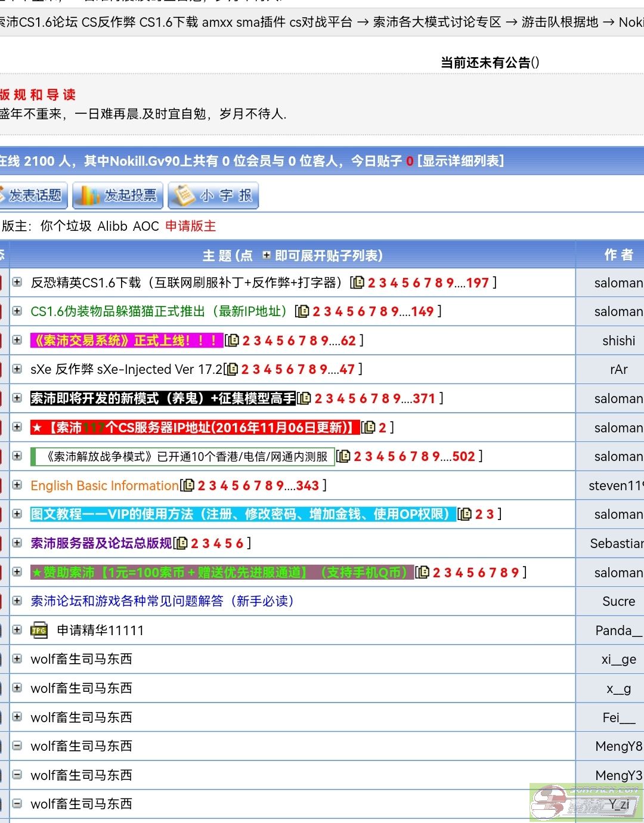Open 索沛论坛和游戏各种常见问题解答 thread
Image resolution: width=644 pixels, height=823 pixels.
[x=162, y=601]
